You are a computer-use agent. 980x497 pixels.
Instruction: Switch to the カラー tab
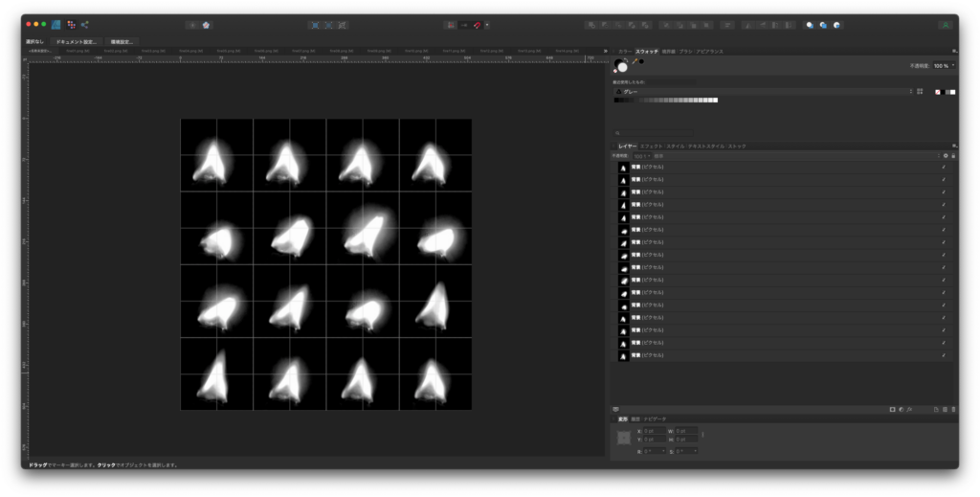click(x=625, y=51)
